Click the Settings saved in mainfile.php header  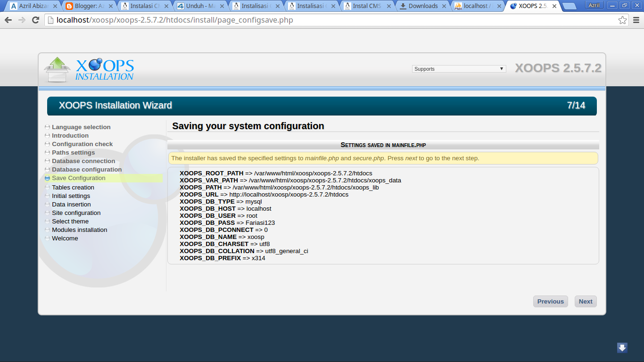(383, 145)
